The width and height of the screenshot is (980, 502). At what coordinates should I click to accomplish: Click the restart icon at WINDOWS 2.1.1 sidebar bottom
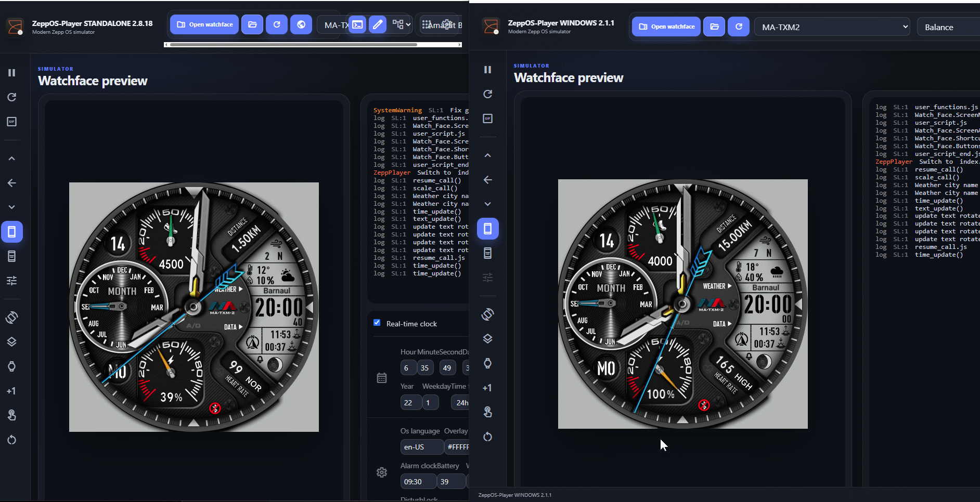coord(487,437)
